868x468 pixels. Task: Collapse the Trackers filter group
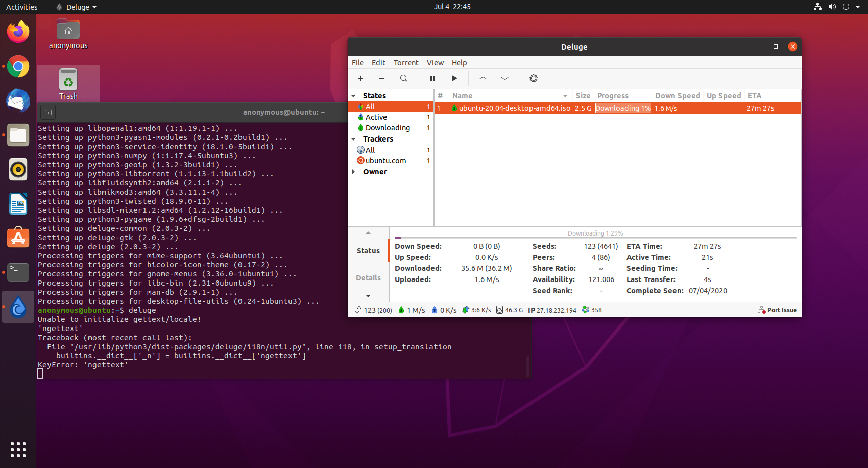pyautogui.click(x=354, y=138)
